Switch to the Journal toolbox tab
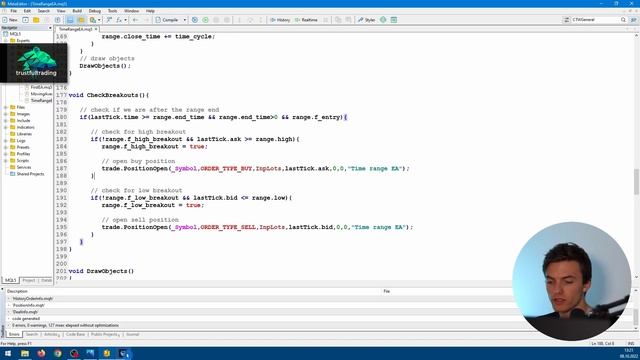This screenshot has height=360, width=640. [x=133, y=334]
